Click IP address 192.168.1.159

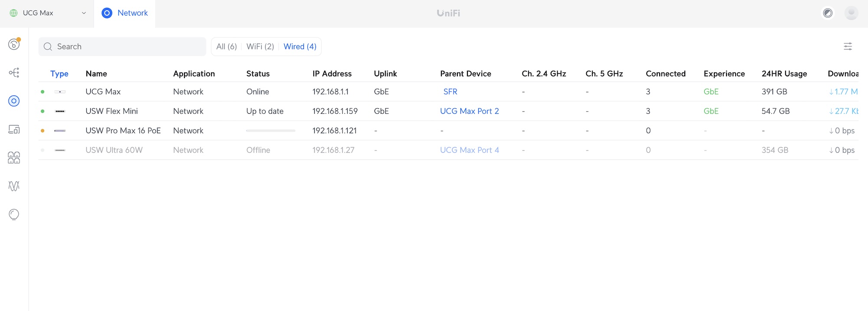tap(335, 111)
